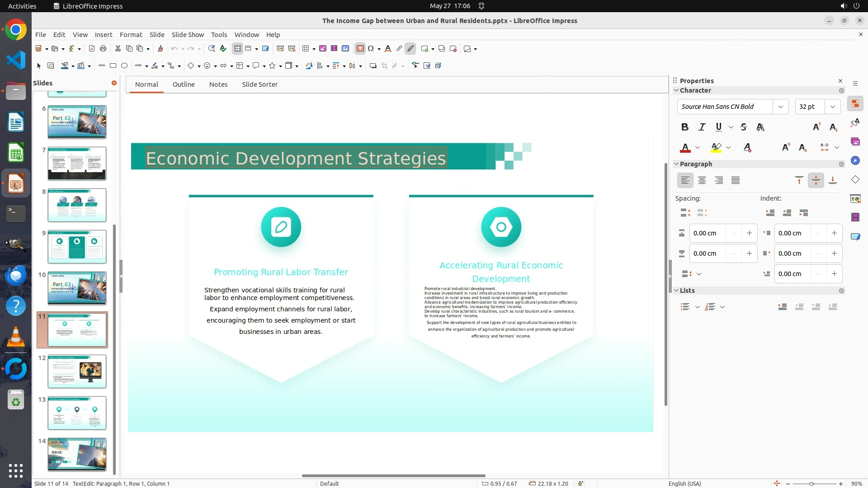Click the Italic formatting icon
The image size is (868, 488).
click(x=702, y=127)
